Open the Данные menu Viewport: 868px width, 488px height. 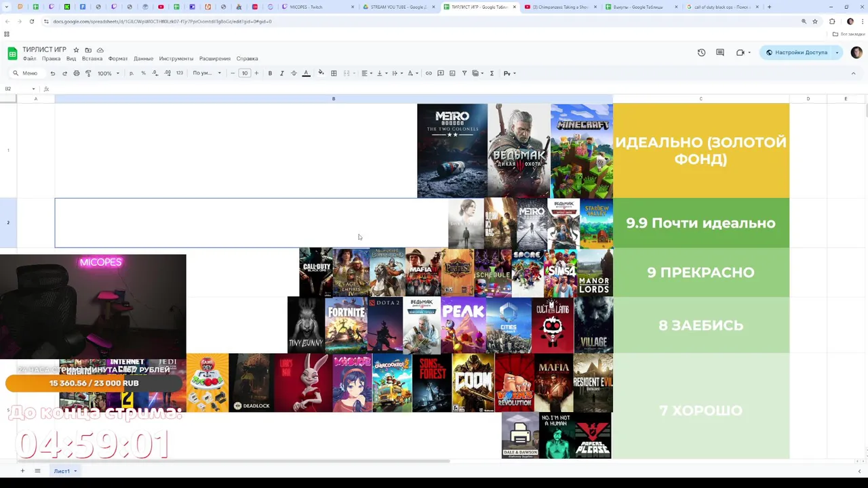pyautogui.click(x=143, y=59)
